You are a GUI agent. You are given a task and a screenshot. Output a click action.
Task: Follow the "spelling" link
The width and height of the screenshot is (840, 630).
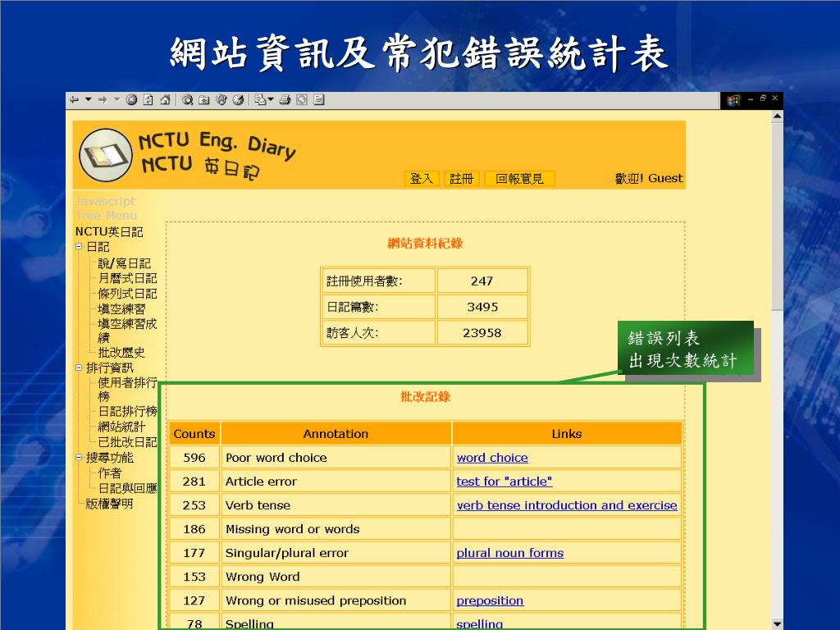coord(479,623)
